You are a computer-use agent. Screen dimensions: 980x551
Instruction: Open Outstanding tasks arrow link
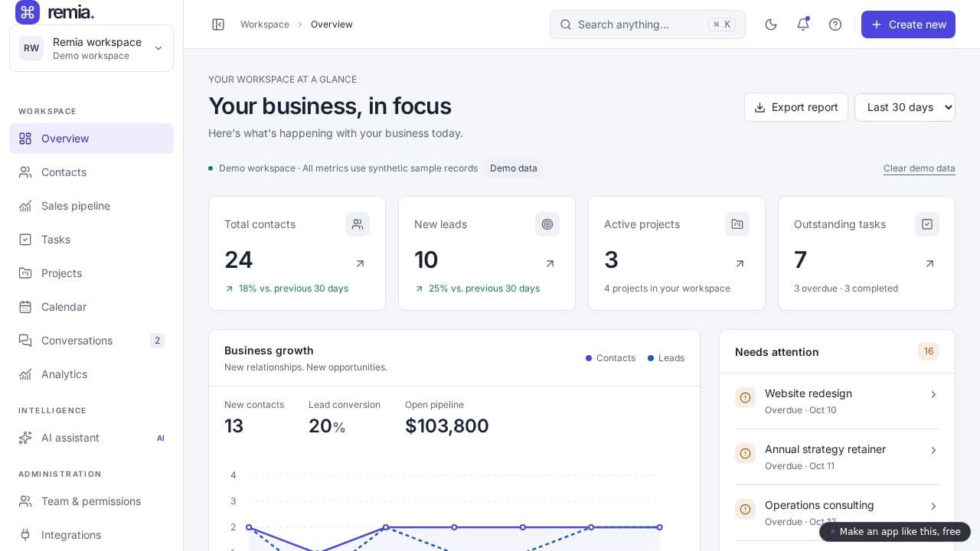click(929, 263)
